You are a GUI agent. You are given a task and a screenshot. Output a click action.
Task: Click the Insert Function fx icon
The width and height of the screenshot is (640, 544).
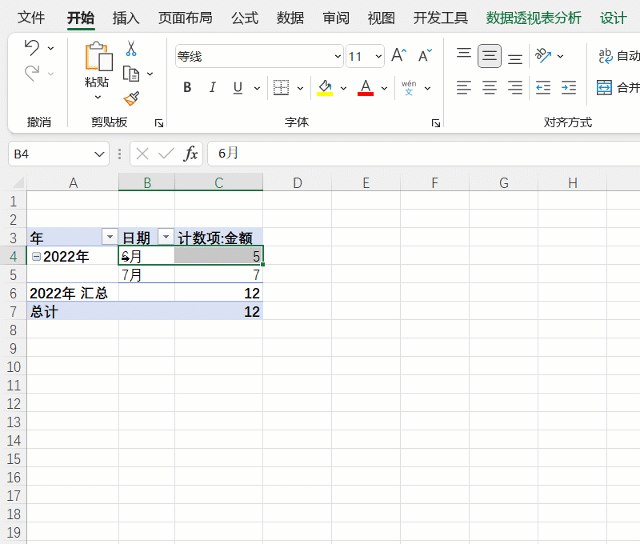pos(190,153)
